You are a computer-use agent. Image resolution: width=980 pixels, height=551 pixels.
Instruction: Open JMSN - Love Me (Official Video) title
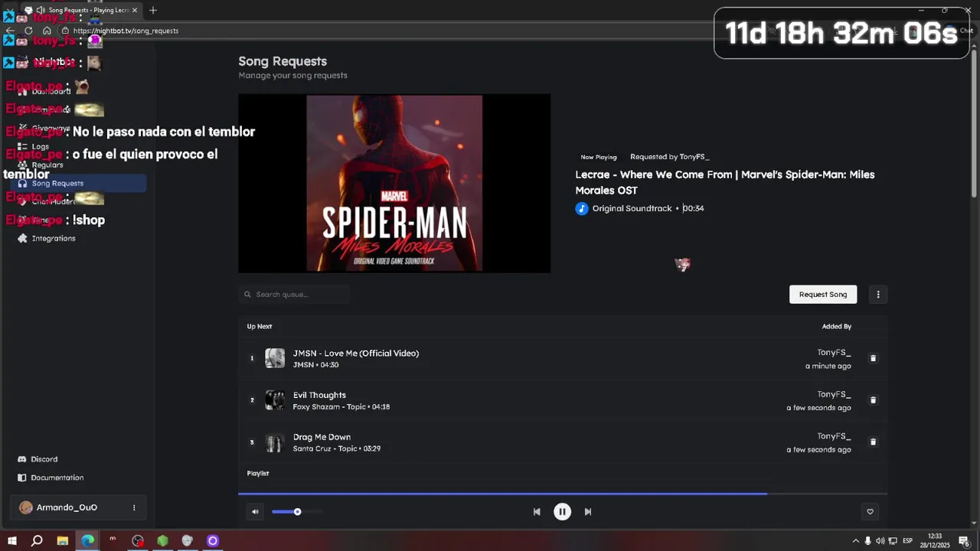[356, 354]
